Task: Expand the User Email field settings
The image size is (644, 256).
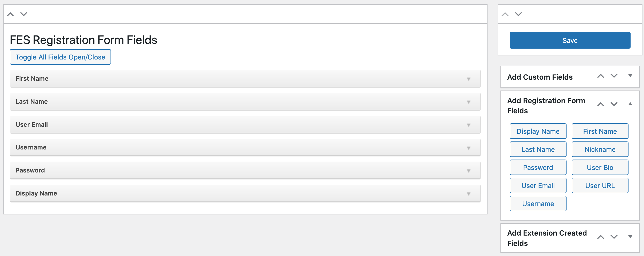Action: pyautogui.click(x=469, y=125)
